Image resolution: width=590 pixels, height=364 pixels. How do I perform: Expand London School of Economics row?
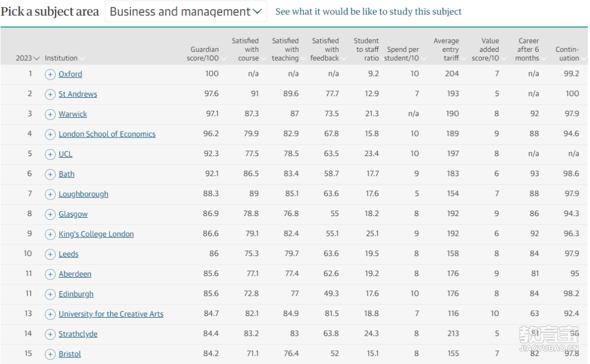click(x=50, y=134)
